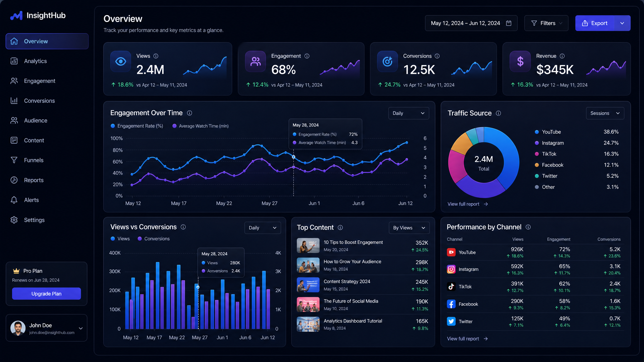The width and height of the screenshot is (644, 362).
Task: Click the Settings gear icon in sidebar
Action: [14, 220]
